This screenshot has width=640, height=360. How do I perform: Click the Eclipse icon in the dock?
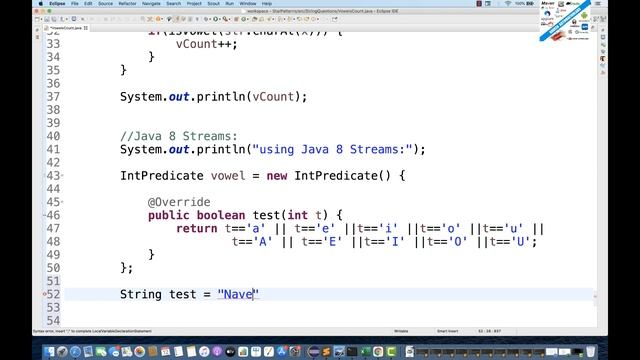tap(313, 351)
